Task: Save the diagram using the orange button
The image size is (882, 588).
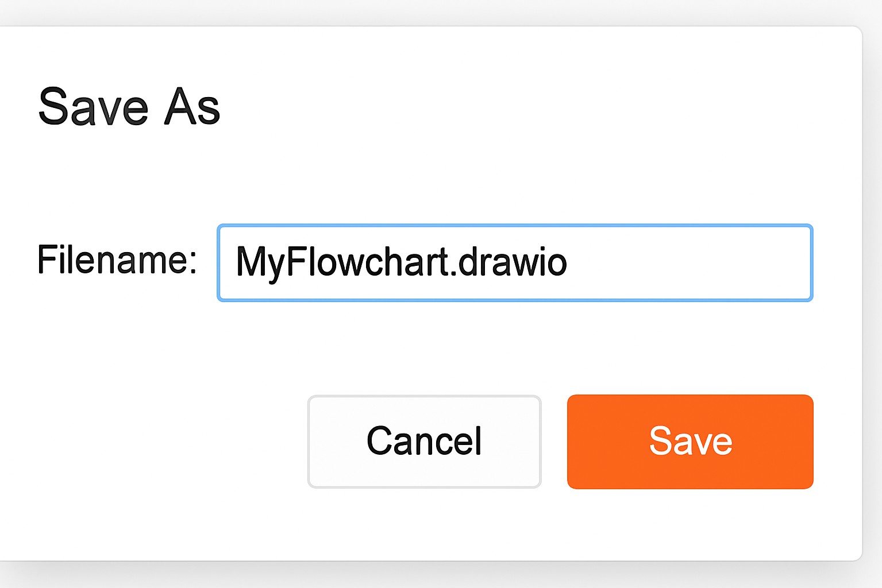Action: tap(690, 442)
